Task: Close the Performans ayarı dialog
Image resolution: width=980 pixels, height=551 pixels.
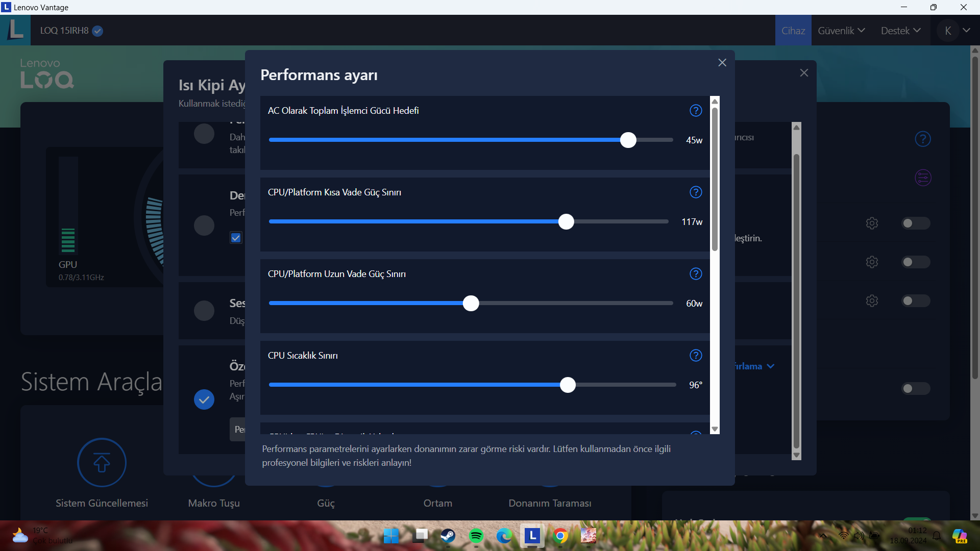Action: point(722,63)
